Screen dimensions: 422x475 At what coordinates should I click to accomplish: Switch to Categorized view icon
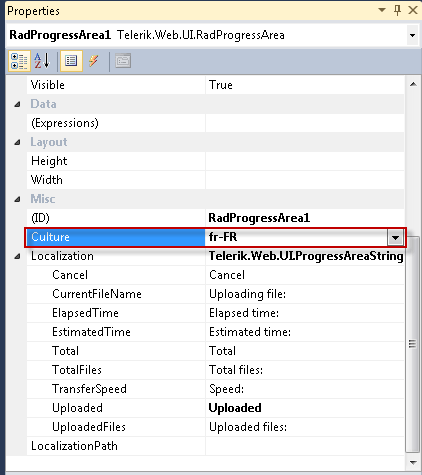pos(19,61)
